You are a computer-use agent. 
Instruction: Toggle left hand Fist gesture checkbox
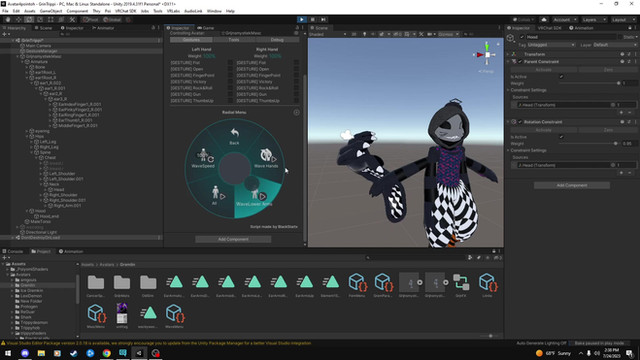[x=230, y=62]
